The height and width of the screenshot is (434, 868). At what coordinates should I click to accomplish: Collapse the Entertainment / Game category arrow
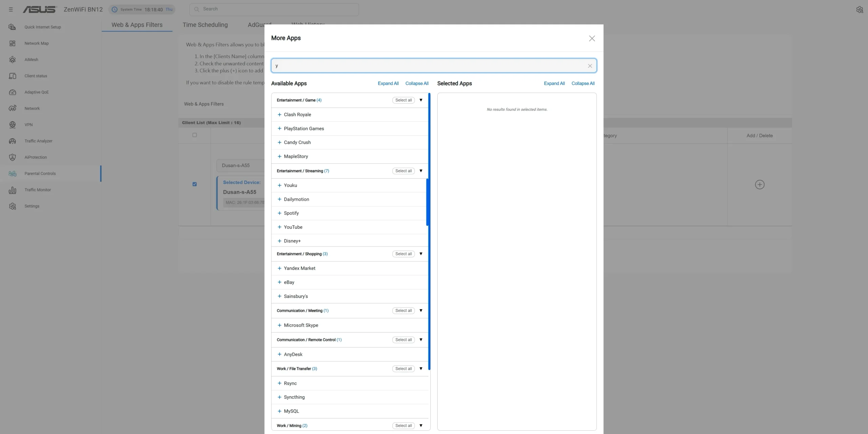pos(421,100)
